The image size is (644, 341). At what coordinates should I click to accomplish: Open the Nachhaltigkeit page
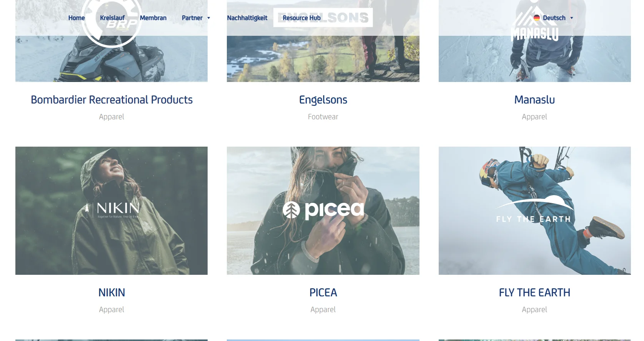click(247, 18)
